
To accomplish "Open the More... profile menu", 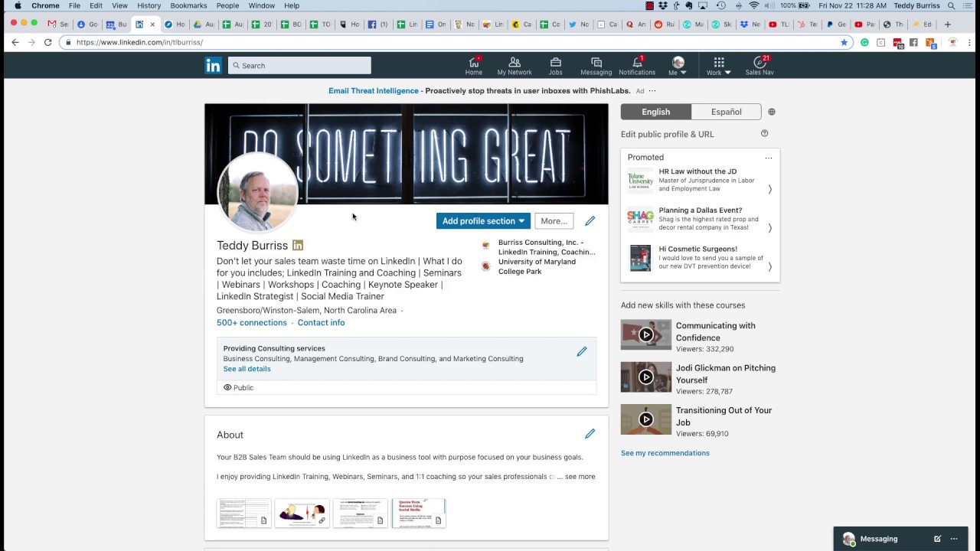I will point(554,221).
